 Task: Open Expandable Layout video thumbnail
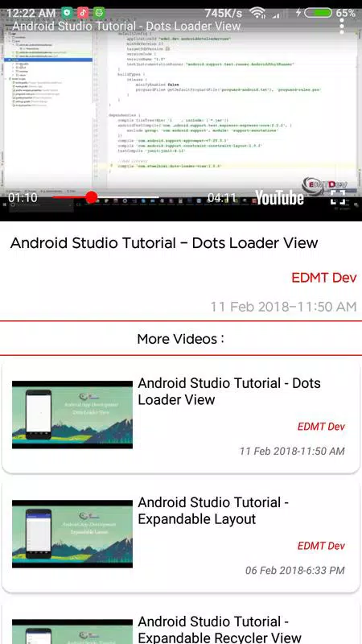[72, 534]
